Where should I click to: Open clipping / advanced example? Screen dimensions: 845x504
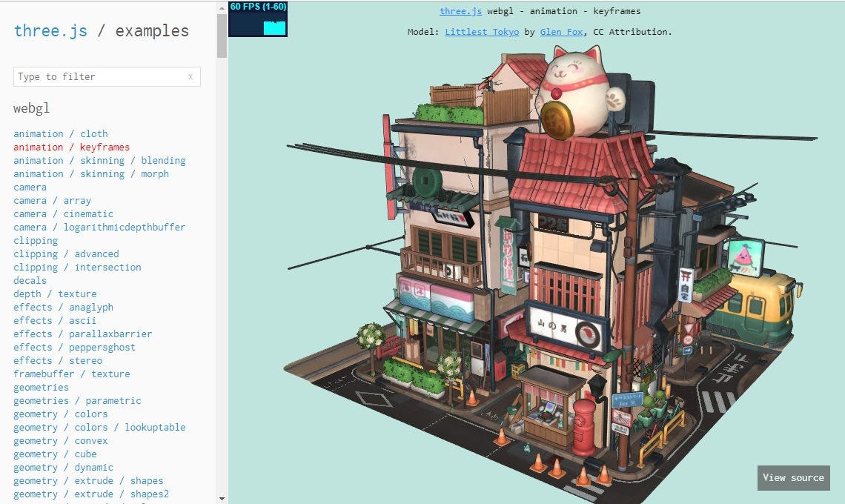66,254
